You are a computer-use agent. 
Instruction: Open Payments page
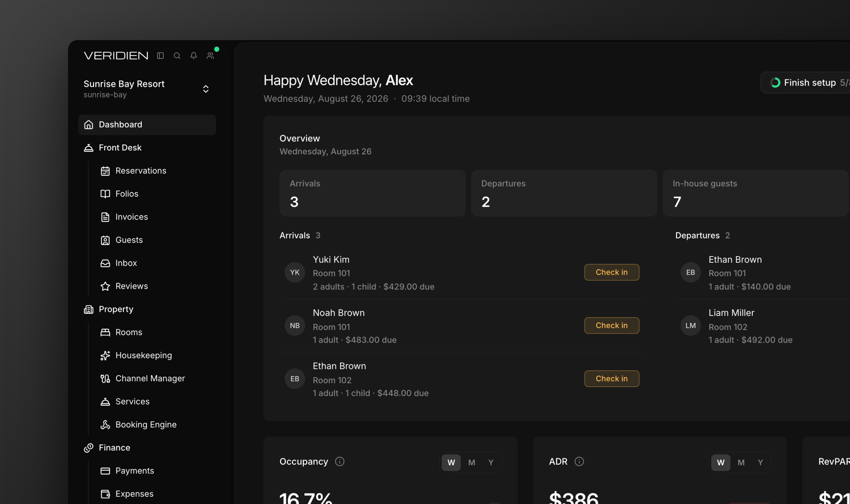click(155, 471)
